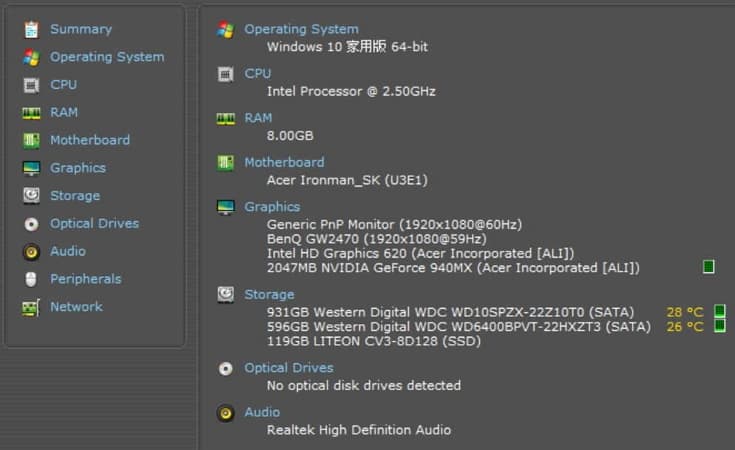The image size is (735, 450).
Task: Click 'Acer Ironman_SK (U3E1)' motherboard text
Action: click(347, 180)
